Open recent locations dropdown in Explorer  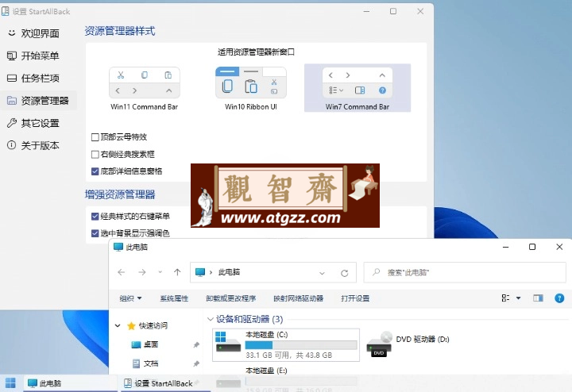(160, 271)
